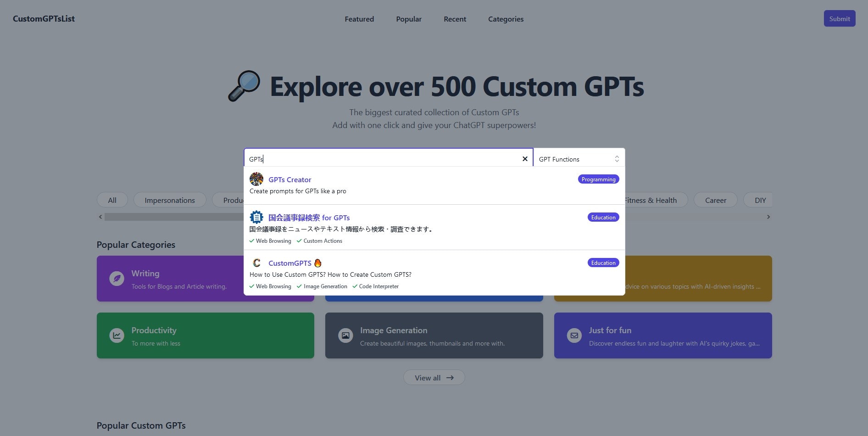
Task: Select the Education tag on CustomGPTS result
Action: pos(603,263)
